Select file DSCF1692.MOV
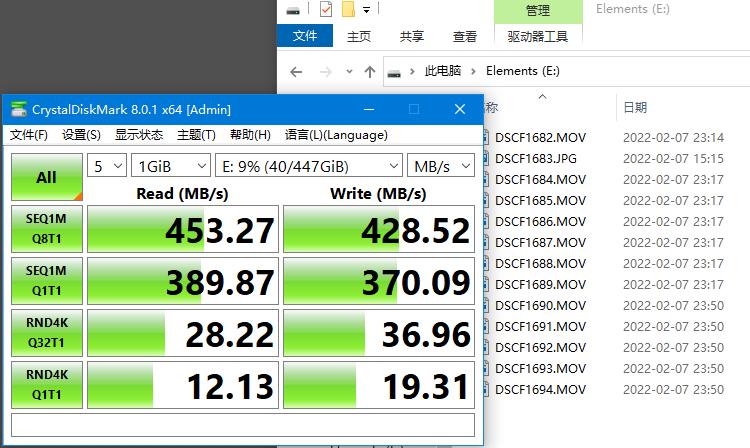Viewport: 750px width, 448px height. click(x=540, y=348)
